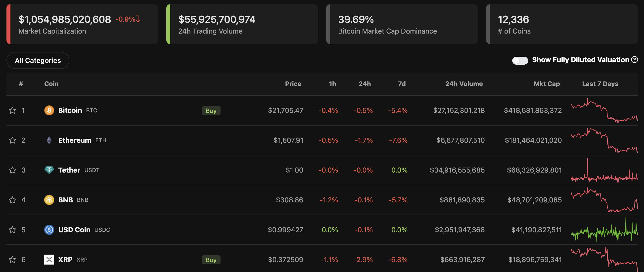Image resolution: width=644 pixels, height=272 pixels.
Task: Open USD Coin 7-day sparkline chart
Action: tap(604, 230)
